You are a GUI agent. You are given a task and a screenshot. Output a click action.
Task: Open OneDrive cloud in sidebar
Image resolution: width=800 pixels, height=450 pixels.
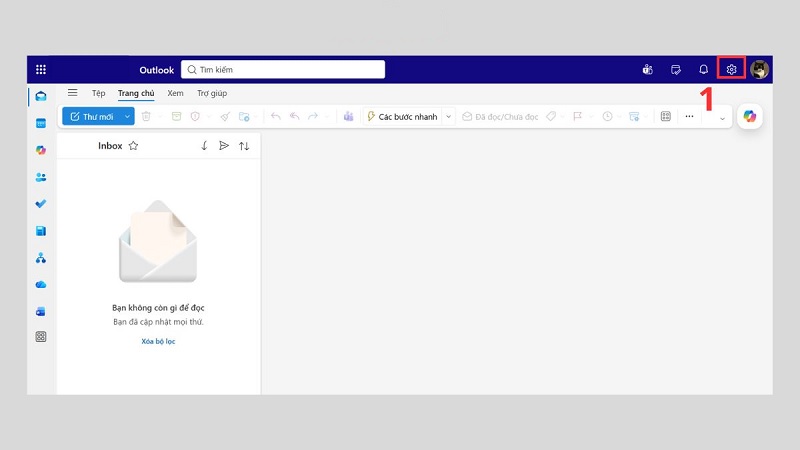click(41, 285)
